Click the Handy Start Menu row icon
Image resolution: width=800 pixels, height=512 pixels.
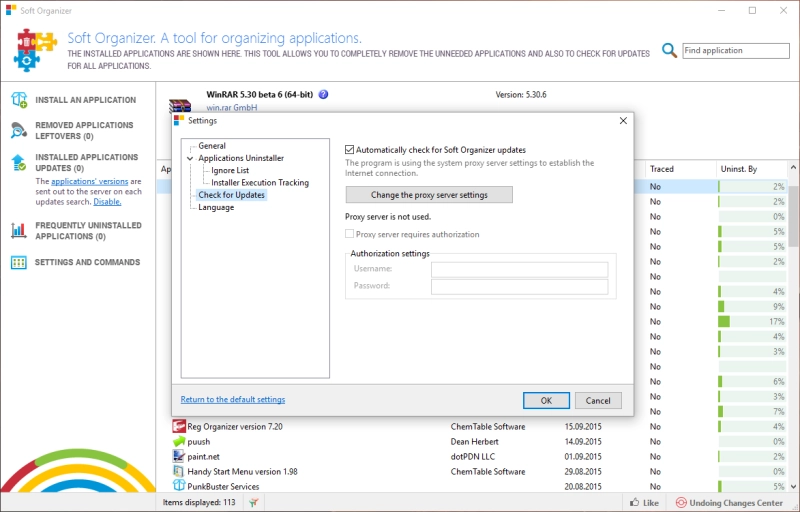179,471
